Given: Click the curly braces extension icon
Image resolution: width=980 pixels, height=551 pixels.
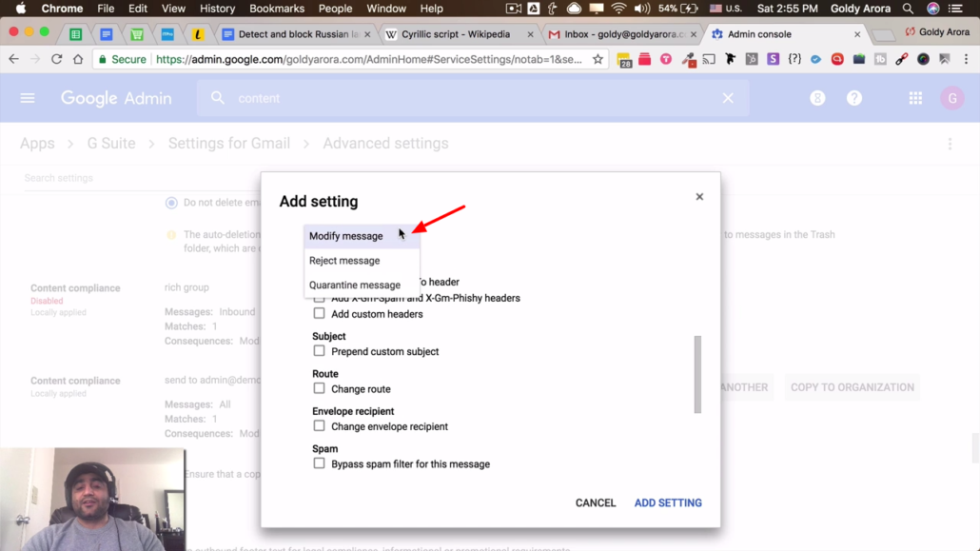Looking at the screenshot, I should [794, 59].
